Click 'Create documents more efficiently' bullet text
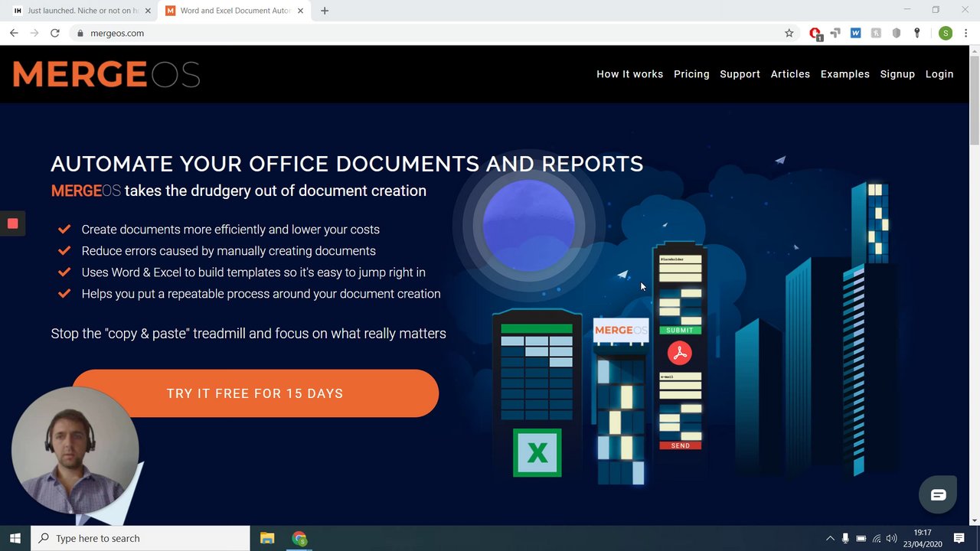The image size is (980, 551). (230, 230)
